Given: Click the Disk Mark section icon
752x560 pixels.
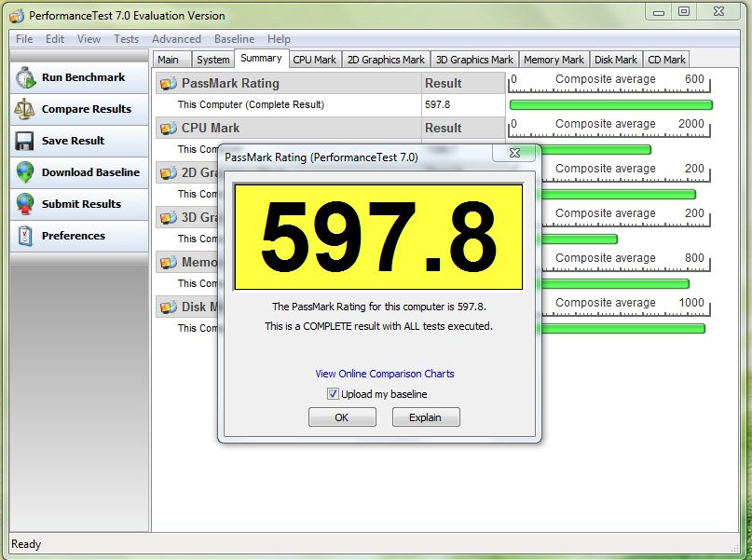Looking at the screenshot, I should [169, 307].
